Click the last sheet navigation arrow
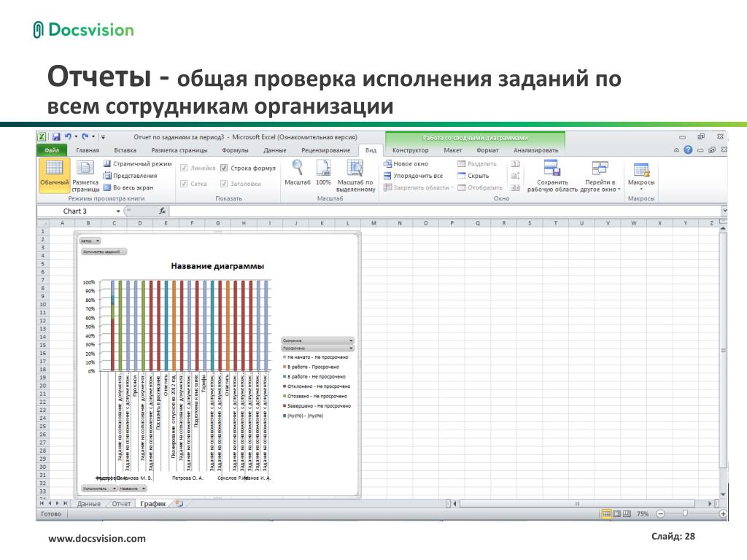 point(65,503)
